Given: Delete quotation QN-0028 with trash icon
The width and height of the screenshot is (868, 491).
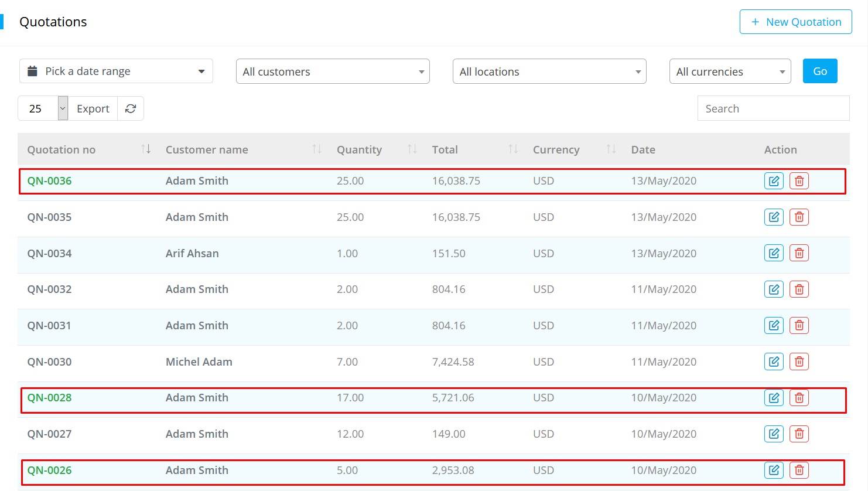Looking at the screenshot, I should coord(799,398).
